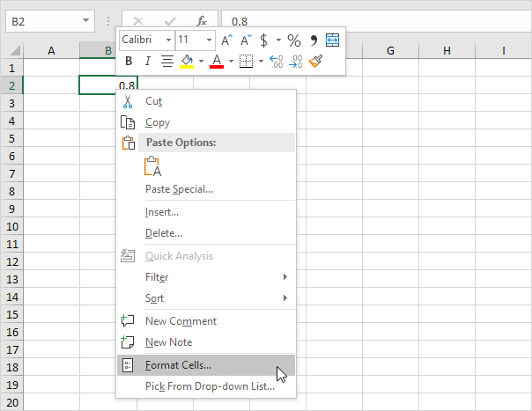The width and height of the screenshot is (532, 411).
Task: Select Copy in the context menu
Action: (158, 122)
